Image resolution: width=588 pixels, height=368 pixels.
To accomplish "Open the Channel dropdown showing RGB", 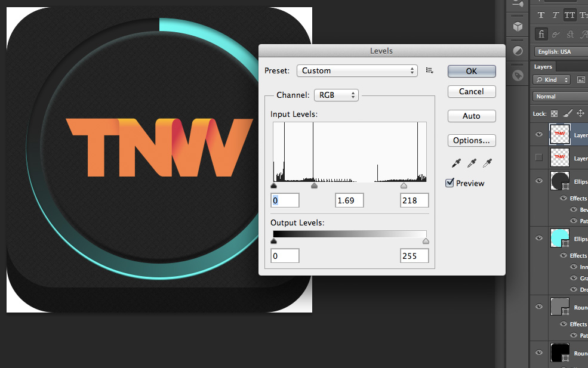I will [x=336, y=95].
